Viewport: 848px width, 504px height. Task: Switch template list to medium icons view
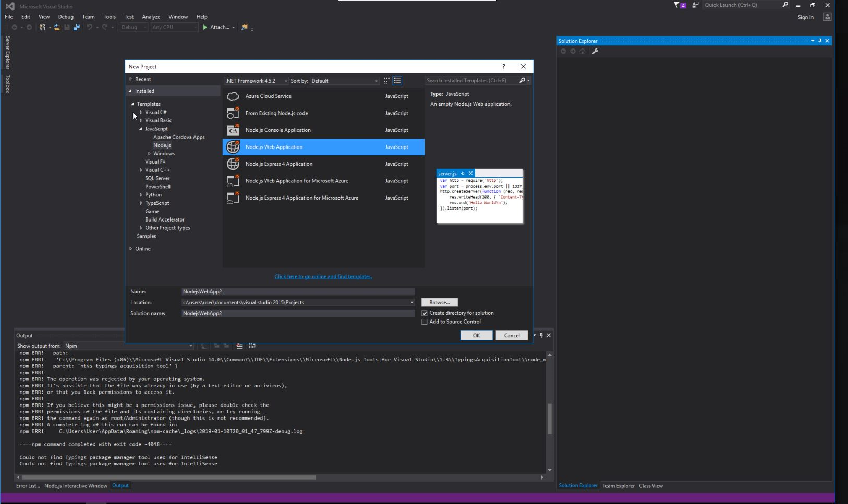pyautogui.click(x=397, y=81)
